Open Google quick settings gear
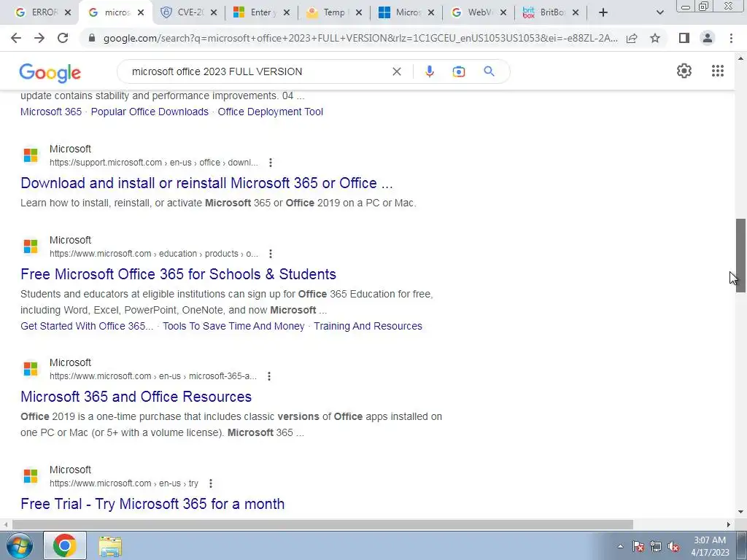This screenshot has width=747, height=560. pyautogui.click(x=684, y=71)
